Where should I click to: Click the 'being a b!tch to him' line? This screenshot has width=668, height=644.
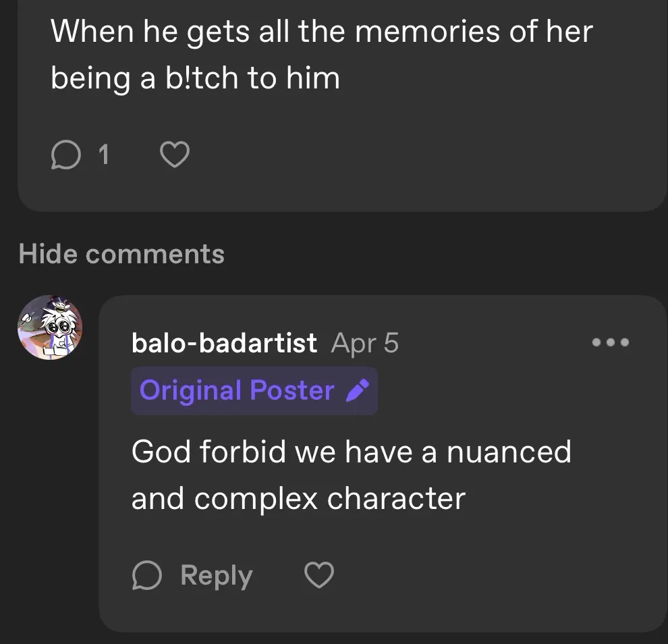195,79
